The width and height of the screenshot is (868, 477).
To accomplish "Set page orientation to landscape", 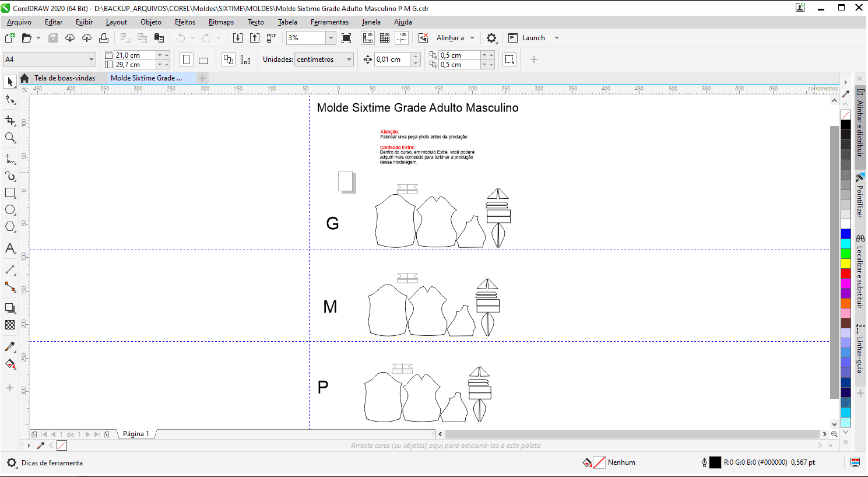I will click(203, 59).
